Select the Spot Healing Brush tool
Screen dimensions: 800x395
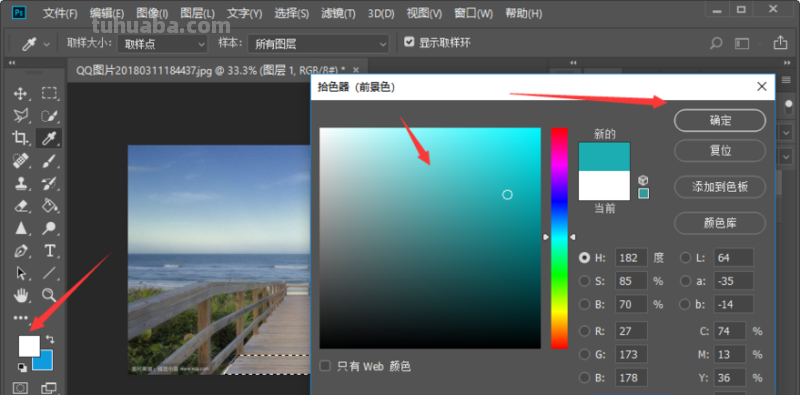point(20,161)
